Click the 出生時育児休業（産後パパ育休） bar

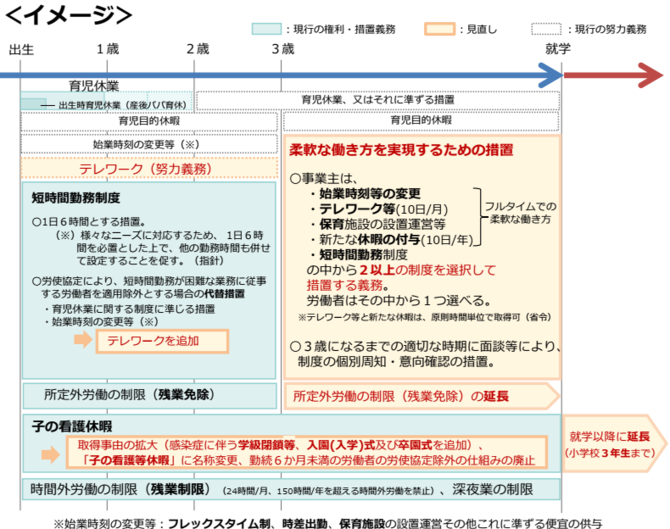[x=107, y=104]
